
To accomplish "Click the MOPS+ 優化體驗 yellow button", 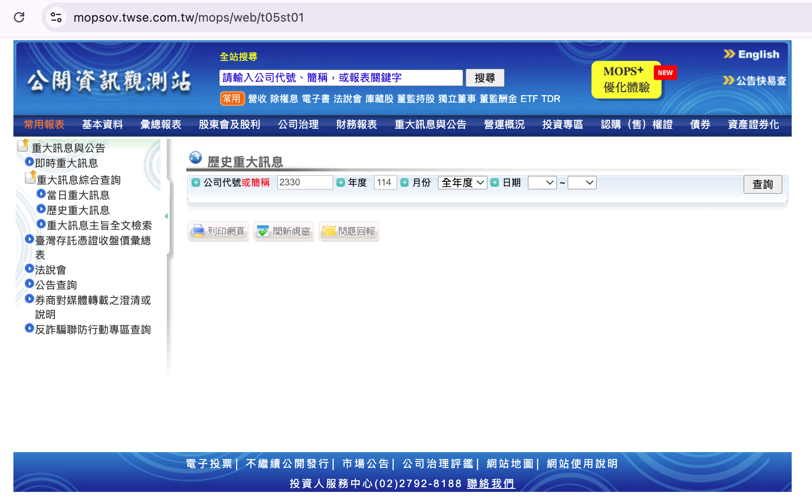I will tap(626, 80).
